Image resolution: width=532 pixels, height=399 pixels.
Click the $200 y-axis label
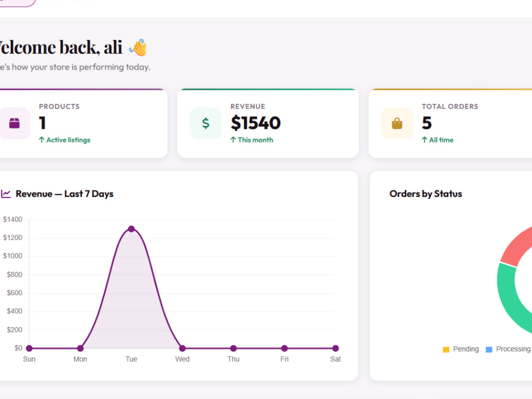(x=14, y=330)
